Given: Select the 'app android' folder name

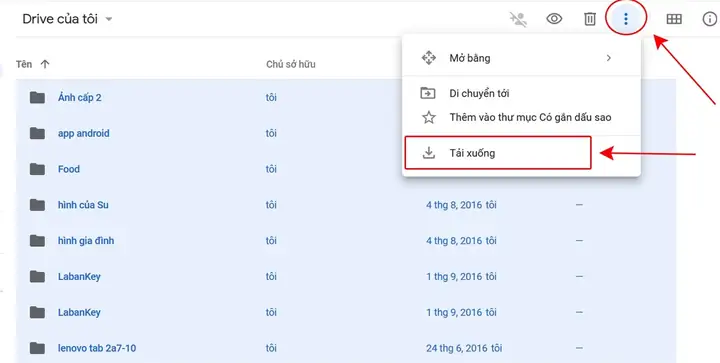Looking at the screenshot, I should pyautogui.click(x=84, y=134).
